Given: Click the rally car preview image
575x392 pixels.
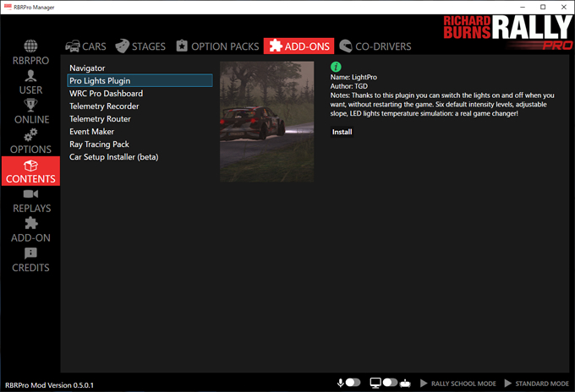Looking at the screenshot, I should pyautogui.click(x=266, y=122).
